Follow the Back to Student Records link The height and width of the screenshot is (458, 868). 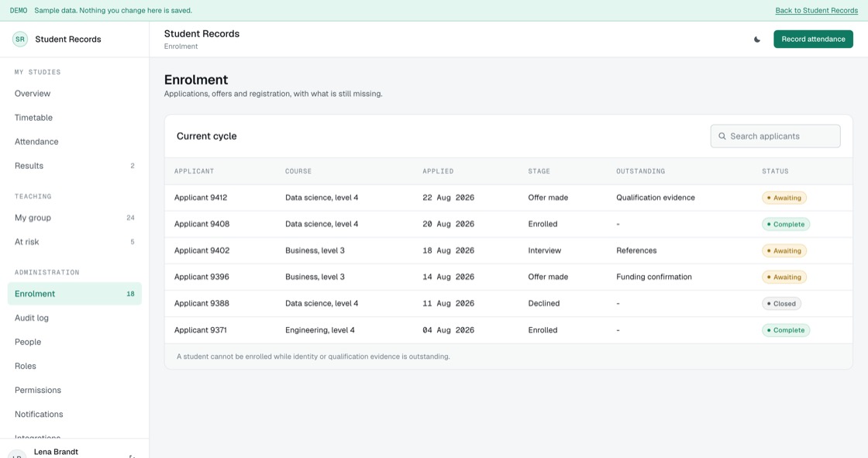coord(817,11)
